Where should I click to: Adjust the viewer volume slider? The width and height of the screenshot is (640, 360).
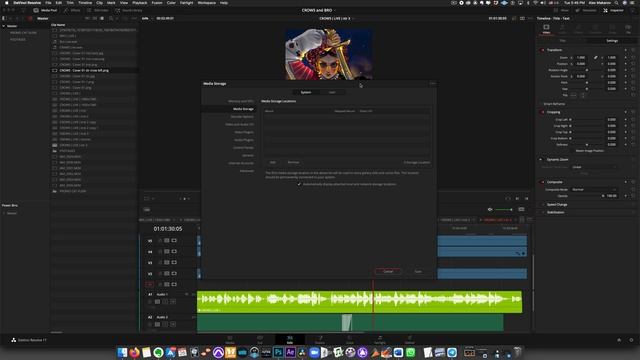[x=504, y=209]
